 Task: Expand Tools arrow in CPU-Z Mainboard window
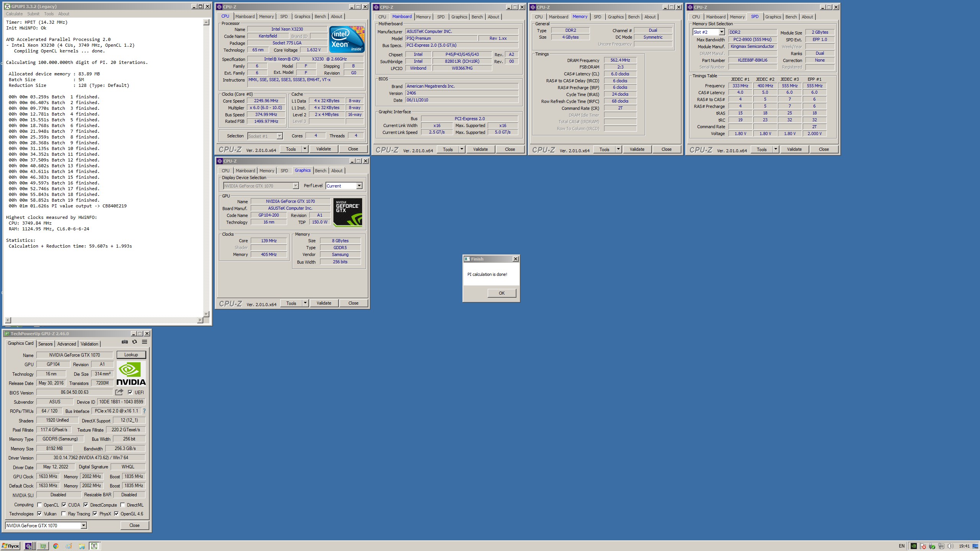pyautogui.click(x=462, y=149)
